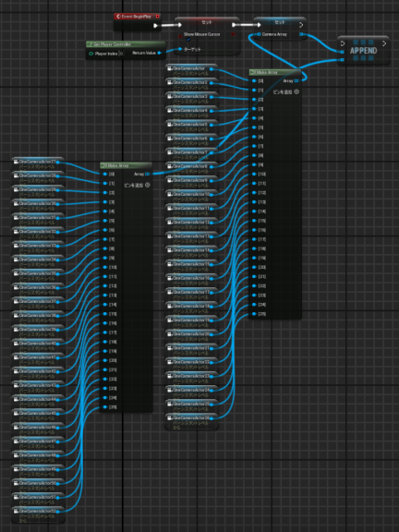399x532 pixels.
Task: Click the CineCameraActor26 output pin
Action: coord(212,418)
